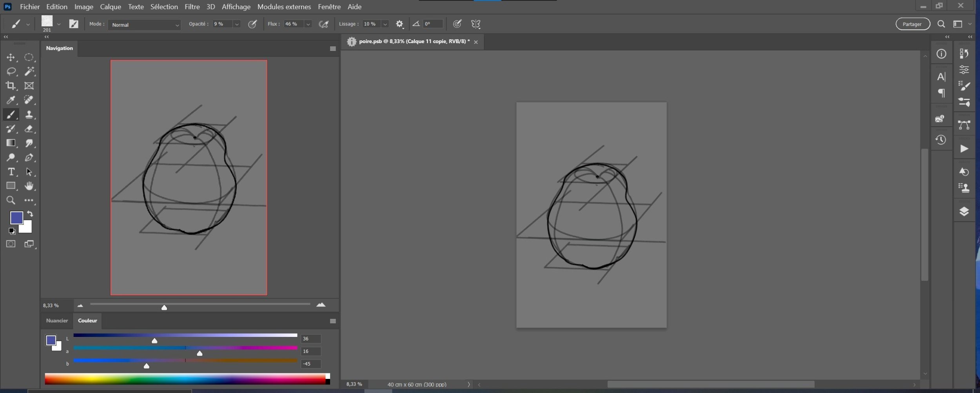Enable airbrush style build-up effects
980x393 pixels.
coord(323,24)
